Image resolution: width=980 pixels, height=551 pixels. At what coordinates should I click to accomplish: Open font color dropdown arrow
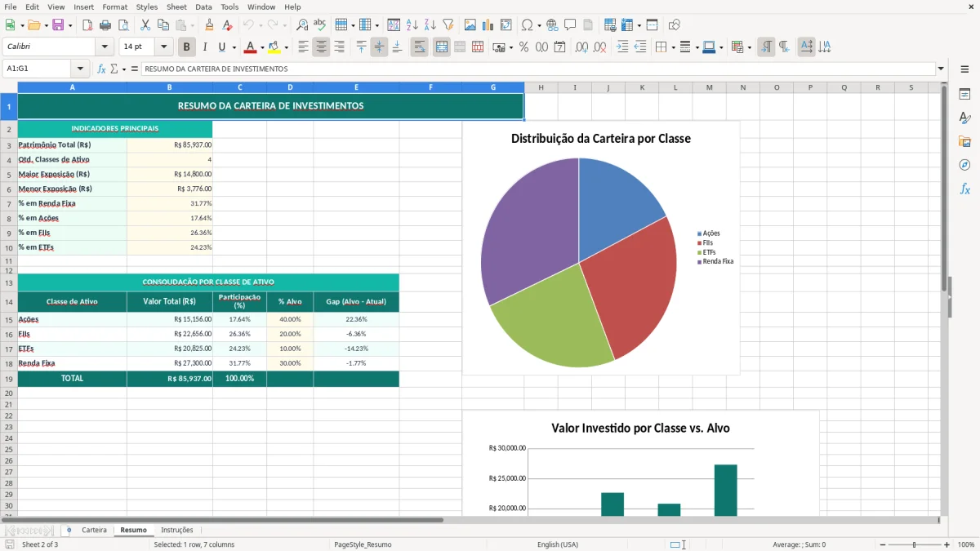tap(261, 47)
